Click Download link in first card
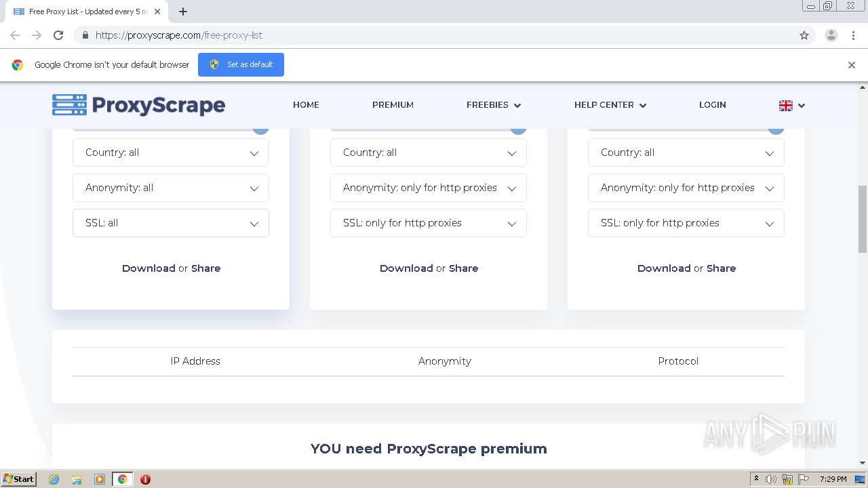The image size is (868, 488). coord(149,268)
